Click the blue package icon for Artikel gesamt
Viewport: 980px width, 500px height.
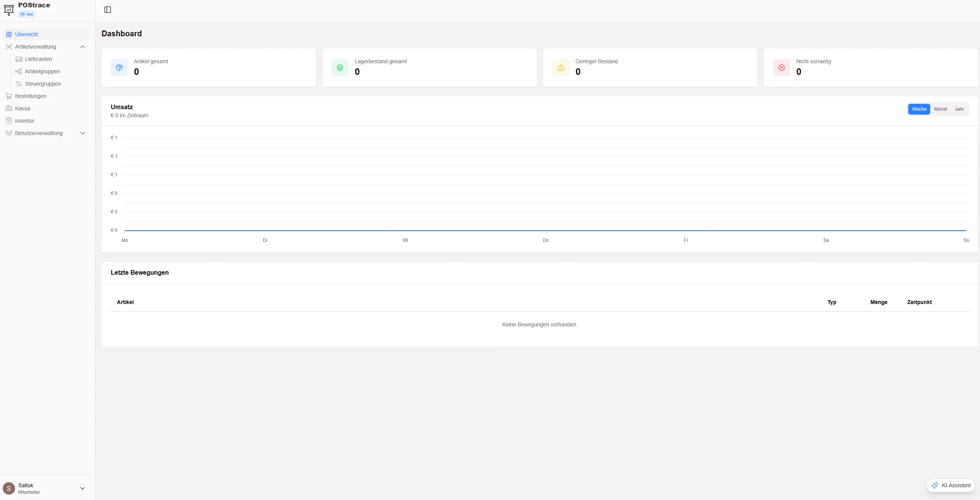coord(119,68)
